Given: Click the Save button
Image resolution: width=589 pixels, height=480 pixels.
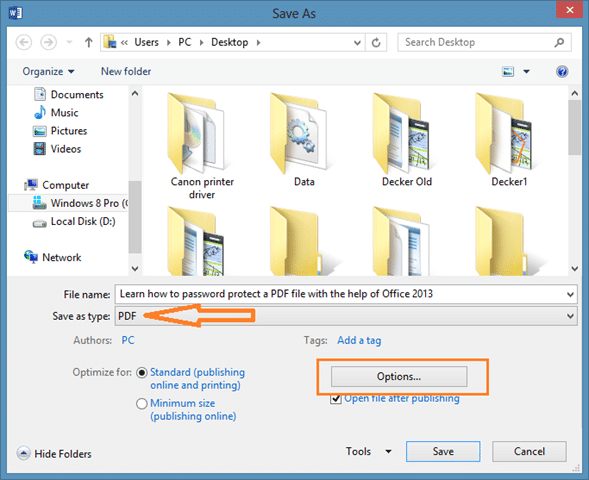Looking at the screenshot, I should [443, 451].
